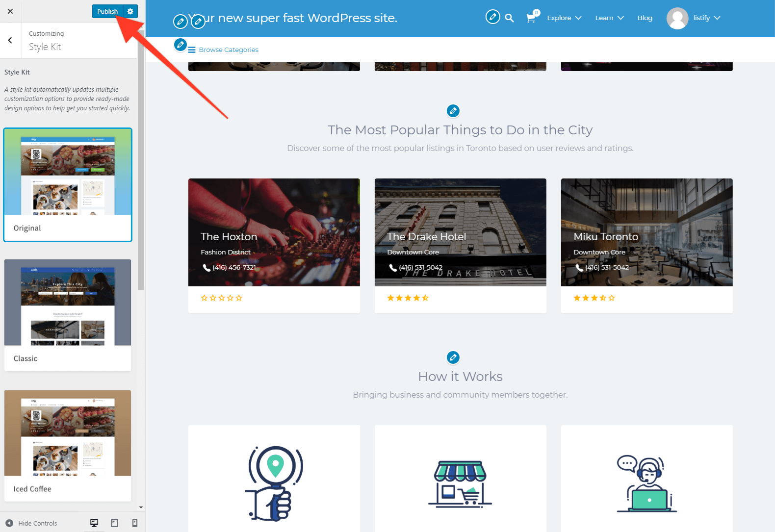Open publish settings gear icon

click(x=130, y=11)
